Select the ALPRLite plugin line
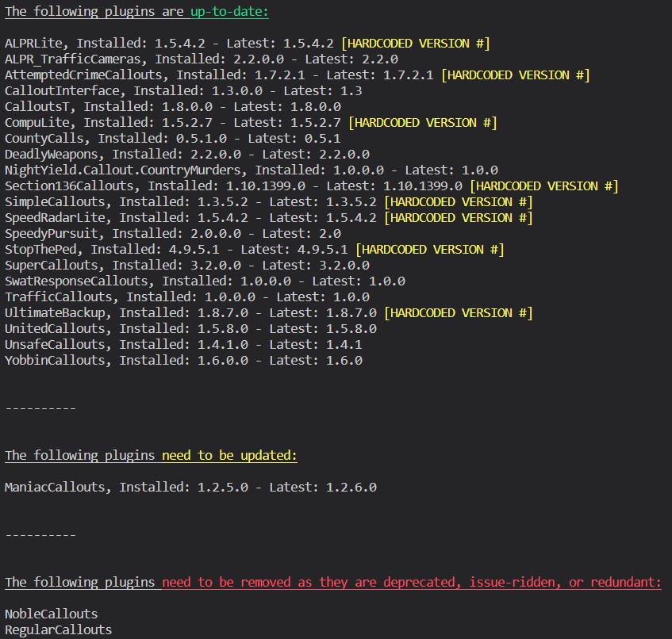 (x=248, y=44)
